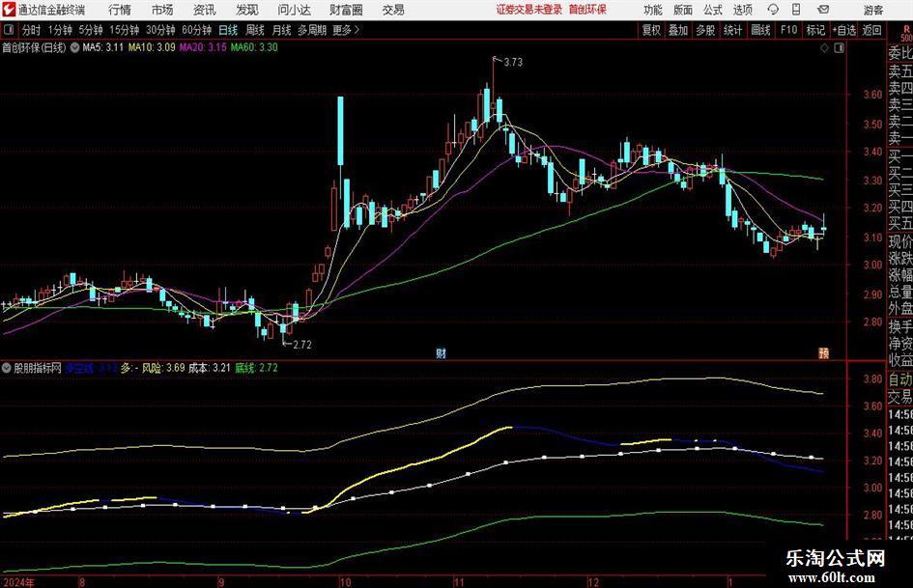
Task: Switch to 15分钟 period
Action: [125, 30]
